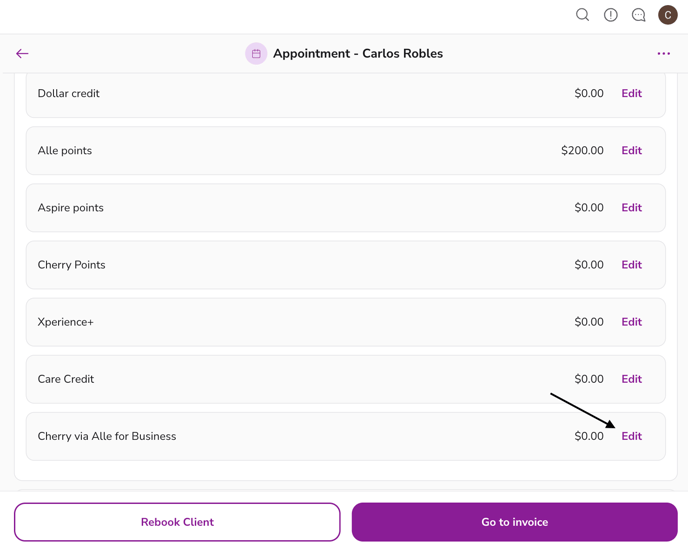Screen dimensions: 688x549
Task: Click the appointment calendar icon
Action: click(256, 54)
